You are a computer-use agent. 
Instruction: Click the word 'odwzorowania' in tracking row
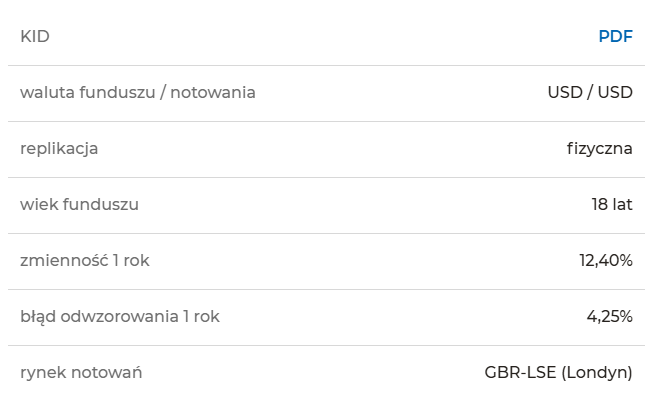coord(119,317)
